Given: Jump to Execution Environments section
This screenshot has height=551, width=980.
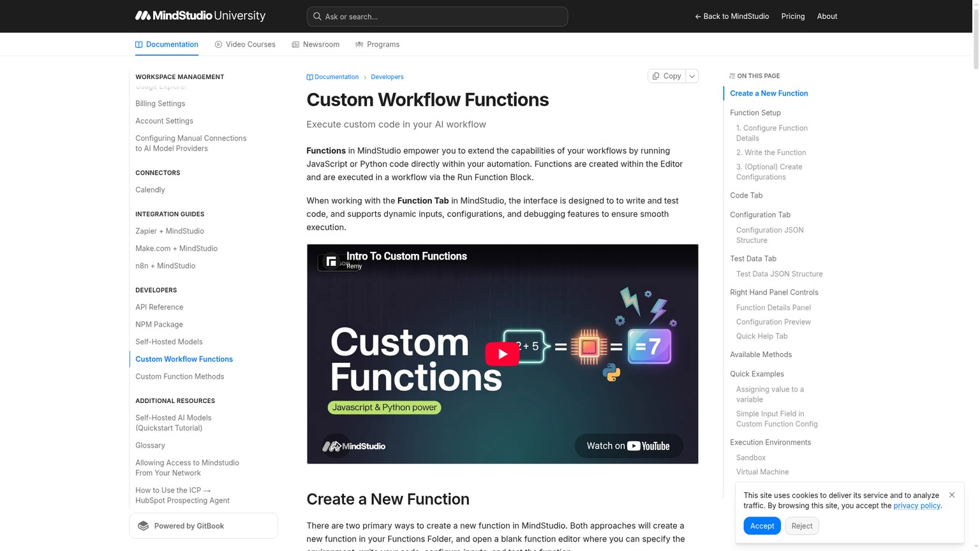Looking at the screenshot, I should 770,443.
